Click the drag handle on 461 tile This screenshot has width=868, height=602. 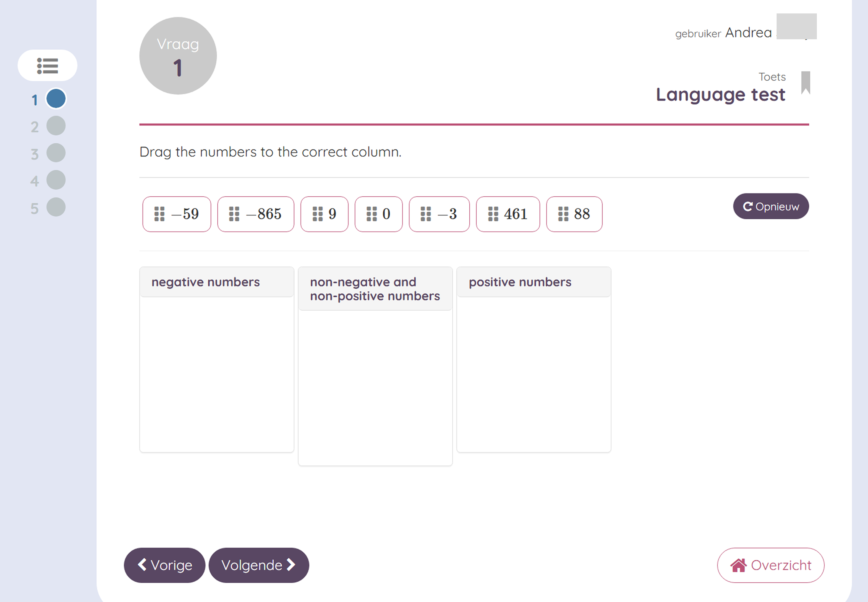tap(493, 214)
